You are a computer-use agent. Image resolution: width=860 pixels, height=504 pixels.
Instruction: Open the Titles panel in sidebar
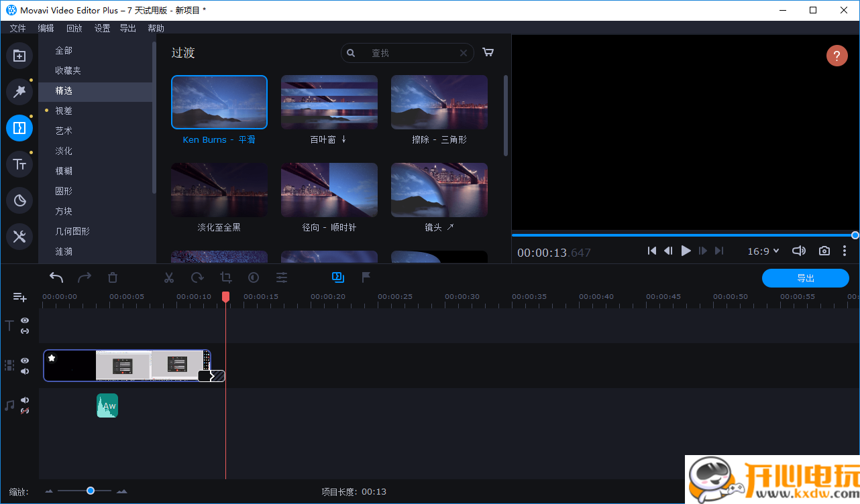pos(19,164)
